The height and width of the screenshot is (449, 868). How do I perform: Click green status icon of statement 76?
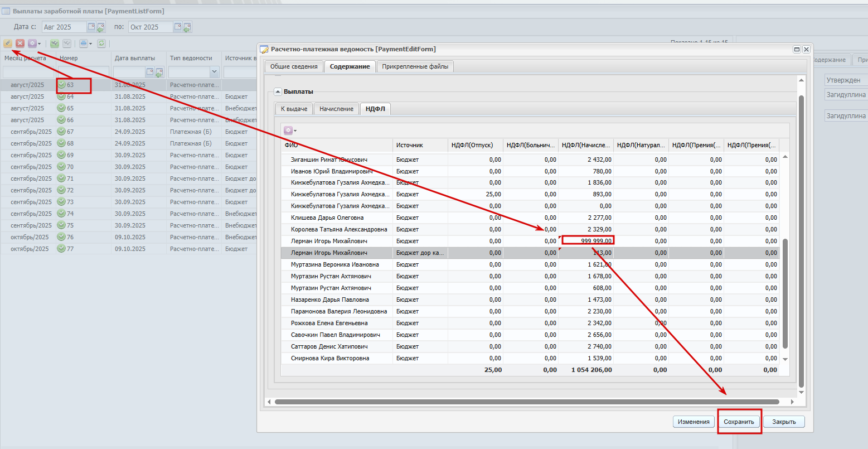(61, 237)
